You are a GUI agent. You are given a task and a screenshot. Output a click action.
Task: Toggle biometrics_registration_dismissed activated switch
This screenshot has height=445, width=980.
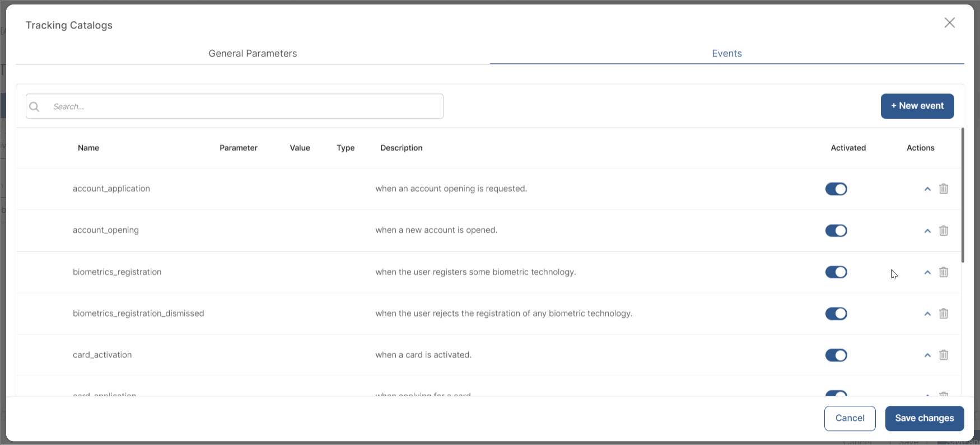(x=836, y=313)
